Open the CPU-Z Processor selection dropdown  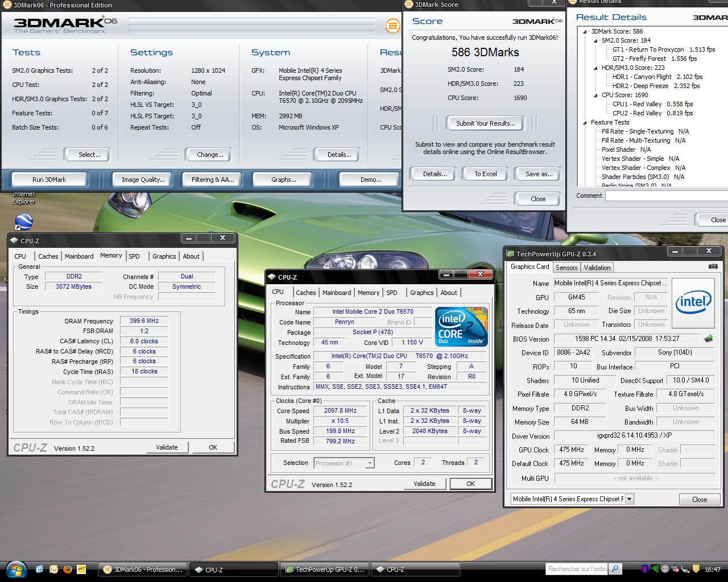tap(370, 463)
